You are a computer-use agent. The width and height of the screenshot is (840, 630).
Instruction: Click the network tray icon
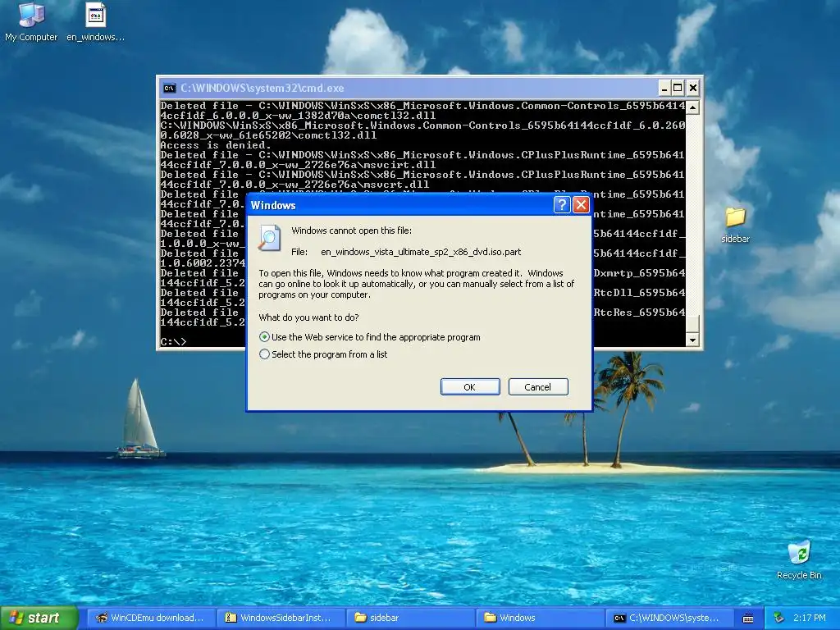click(779, 618)
